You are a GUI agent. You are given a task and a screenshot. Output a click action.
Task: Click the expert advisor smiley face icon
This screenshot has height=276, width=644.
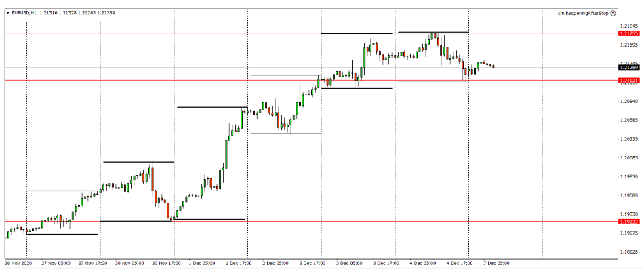pyautogui.click(x=613, y=12)
